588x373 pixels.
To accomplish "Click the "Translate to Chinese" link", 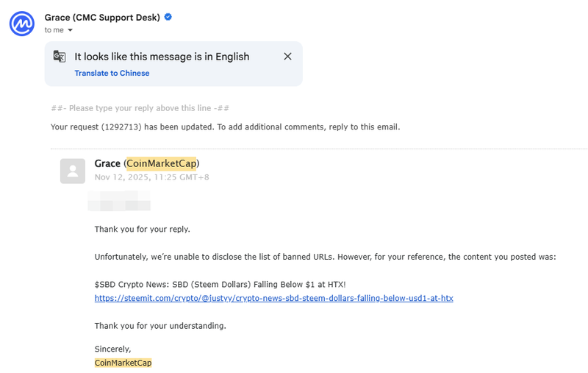I will point(112,73).
